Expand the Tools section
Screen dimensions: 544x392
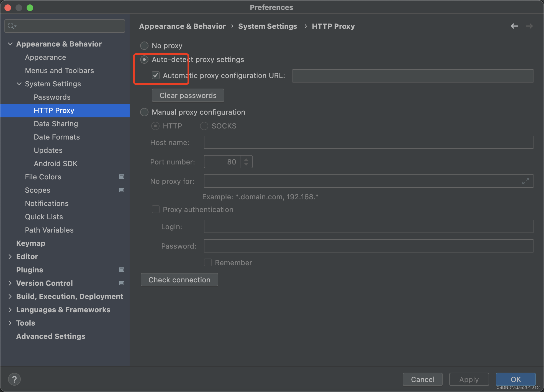tap(10, 323)
